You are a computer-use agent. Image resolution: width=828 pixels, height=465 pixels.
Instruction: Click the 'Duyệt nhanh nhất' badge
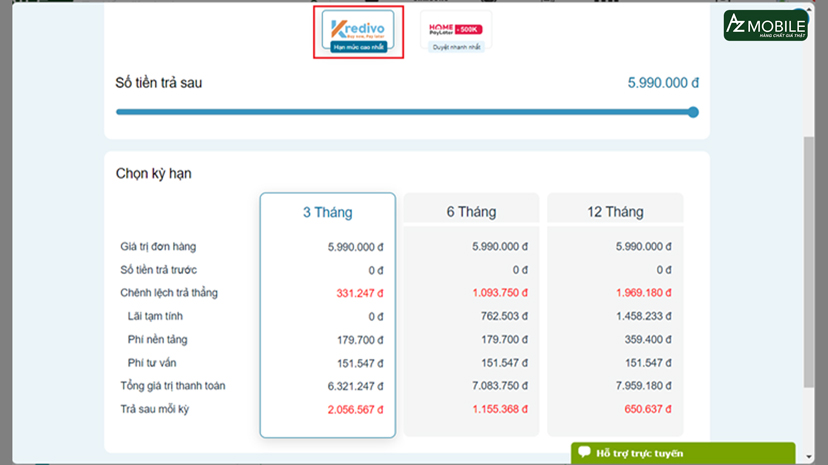point(455,47)
